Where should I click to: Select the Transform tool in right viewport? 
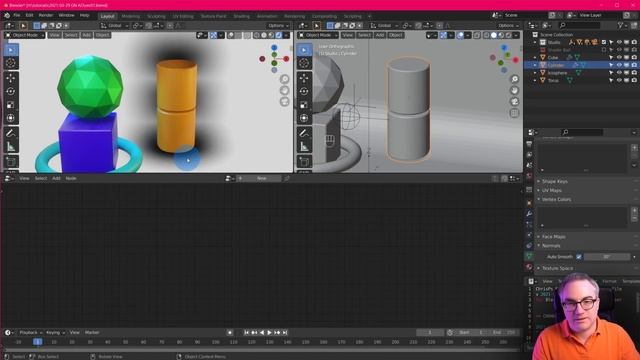[304, 118]
